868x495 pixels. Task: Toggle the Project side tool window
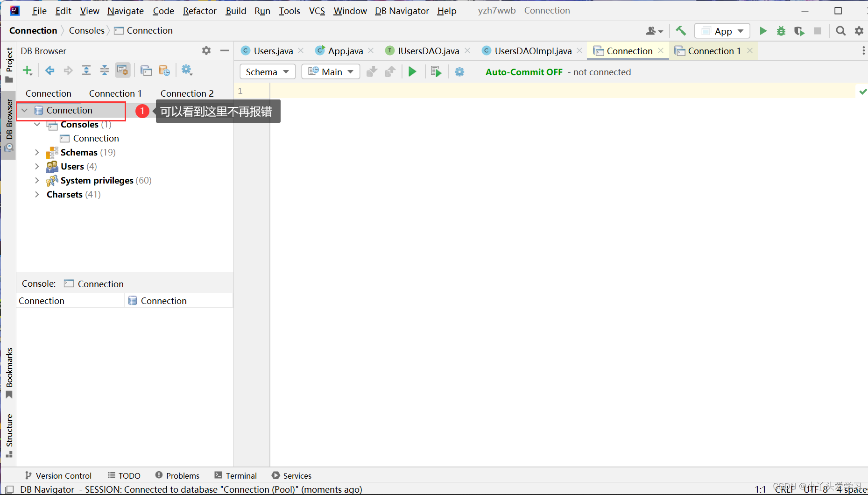point(9,65)
